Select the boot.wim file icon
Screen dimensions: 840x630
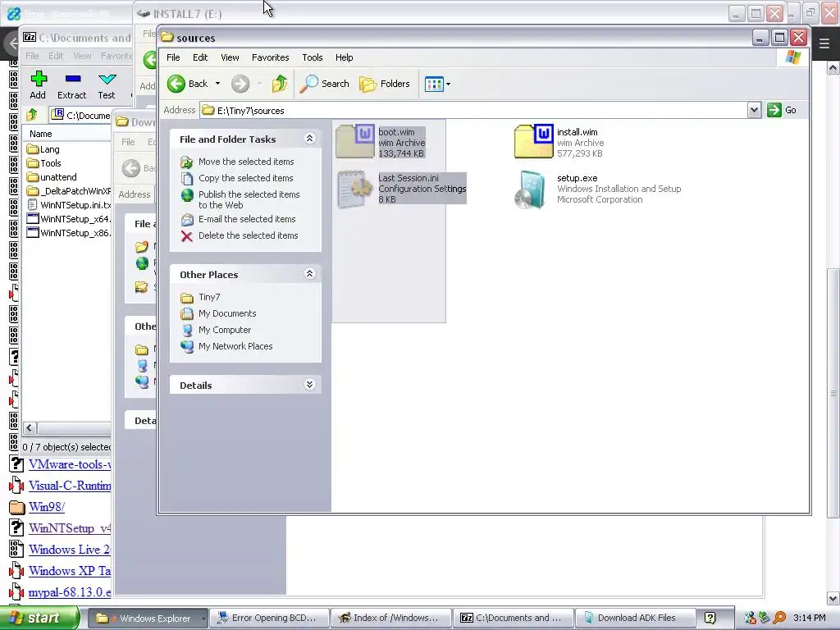point(354,141)
